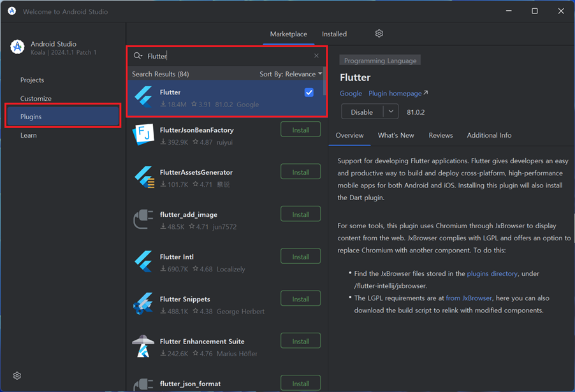Switch to the Installed tab
Viewport: 575px width, 392px height.
click(334, 34)
